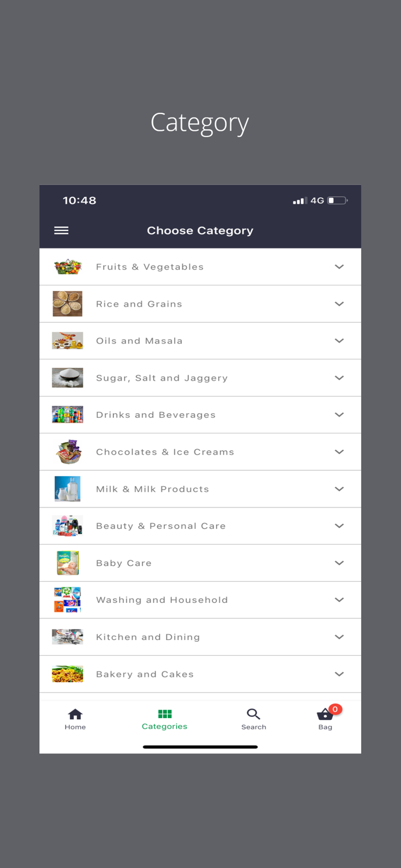Click the Home icon in bottom navigation
Image resolution: width=401 pixels, height=868 pixels.
pyautogui.click(x=75, y=715)
